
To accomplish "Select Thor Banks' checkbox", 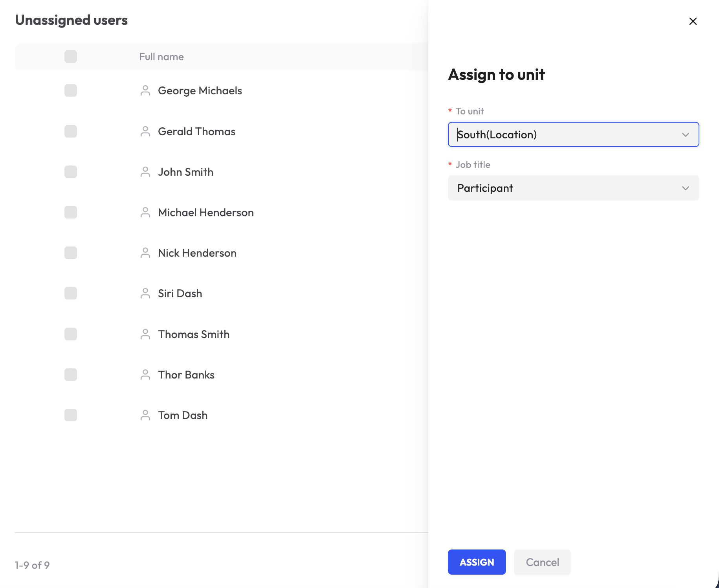I will (71, 375).
